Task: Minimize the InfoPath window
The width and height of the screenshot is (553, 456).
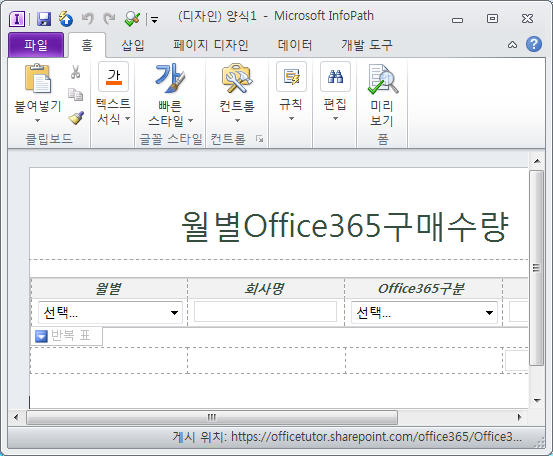Action: coord(457,20)
